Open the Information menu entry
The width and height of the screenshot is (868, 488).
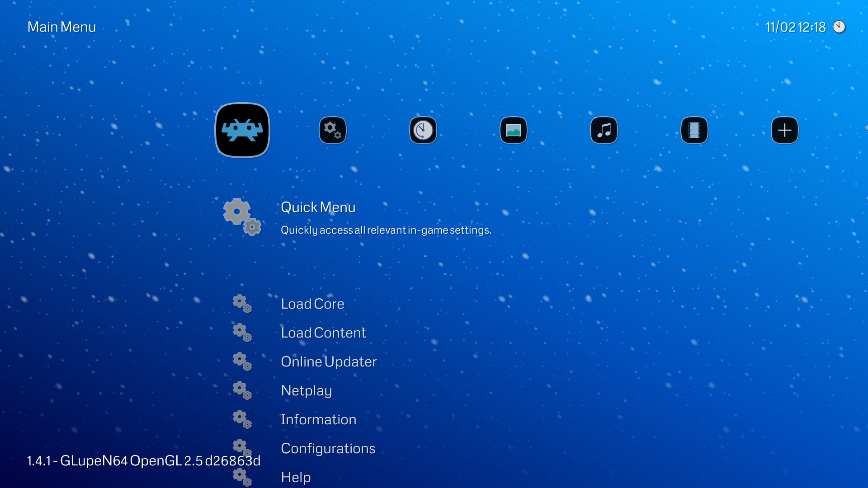pos(318,420)
